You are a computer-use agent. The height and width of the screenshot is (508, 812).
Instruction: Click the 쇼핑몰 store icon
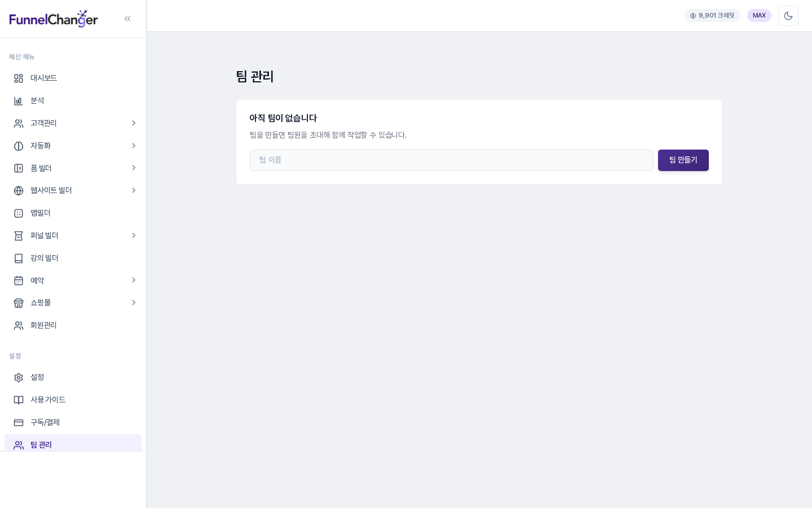19,303
